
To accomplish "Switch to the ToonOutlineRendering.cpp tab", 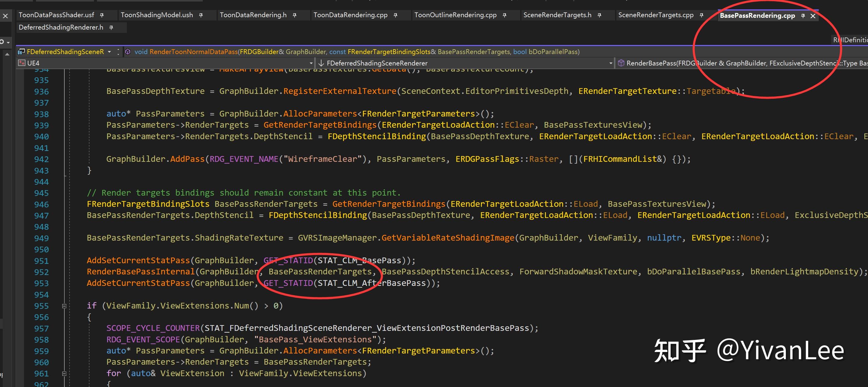I will tap(455, 15).
